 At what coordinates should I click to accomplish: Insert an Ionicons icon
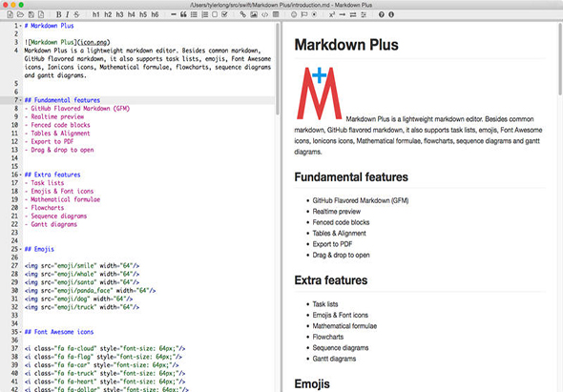point(315,14)
